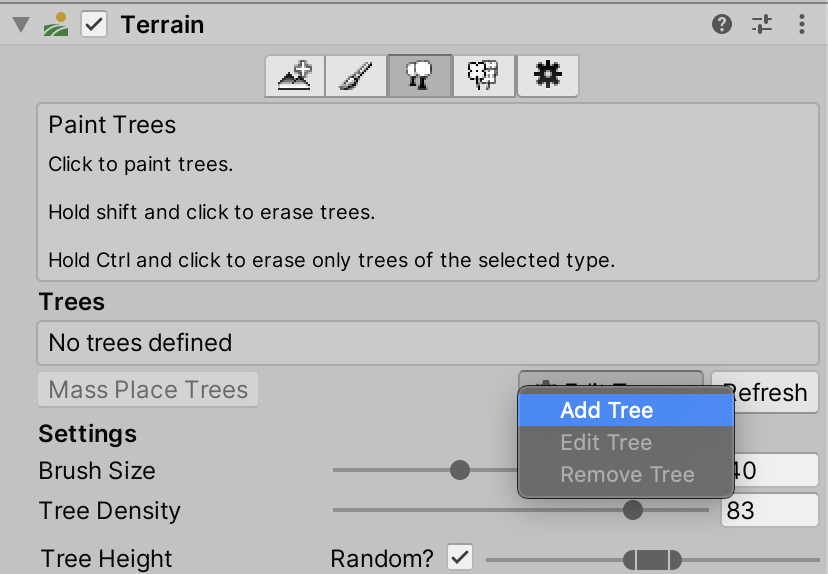Select the Paint Trees tool
Screen dimensions: 828x574
pos(420,76)
